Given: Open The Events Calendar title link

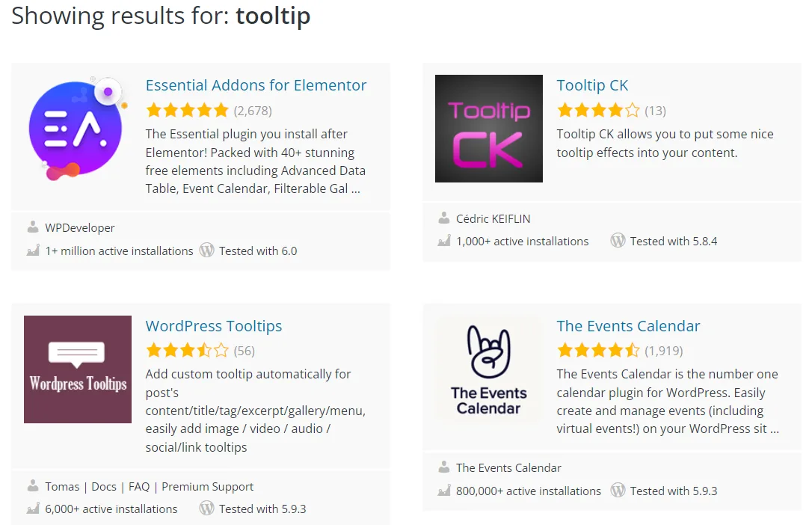Looking at the screenshot, I should (628, 326).
